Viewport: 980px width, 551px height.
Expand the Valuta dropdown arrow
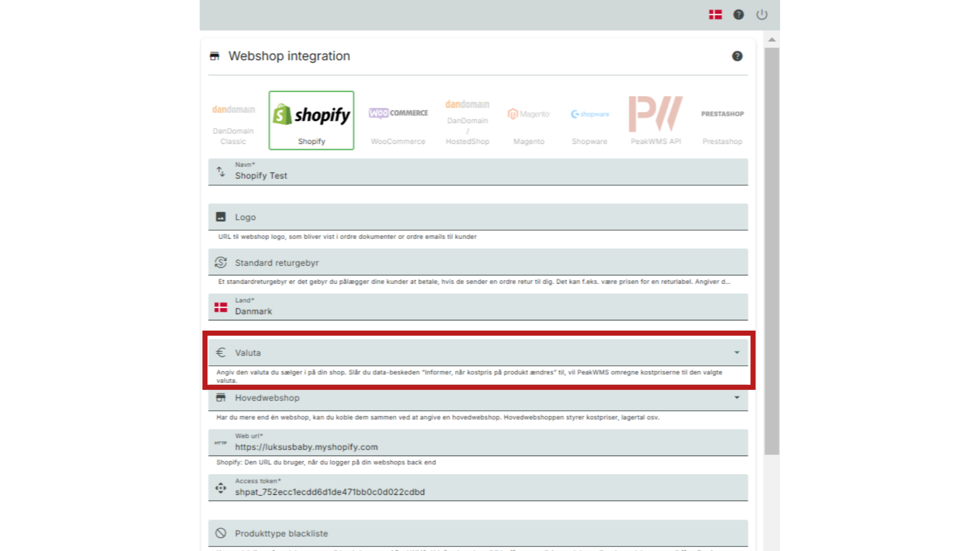click(x=737, y=353)
